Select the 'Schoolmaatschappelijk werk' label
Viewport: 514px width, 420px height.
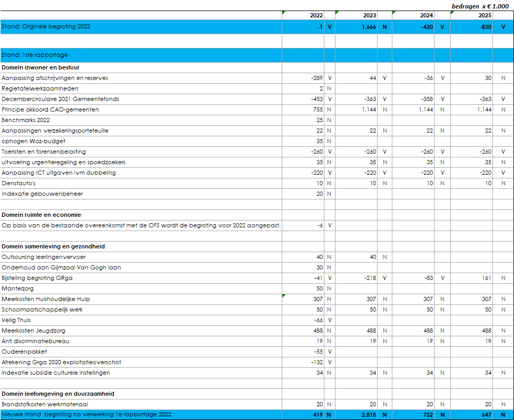[42, 309]
